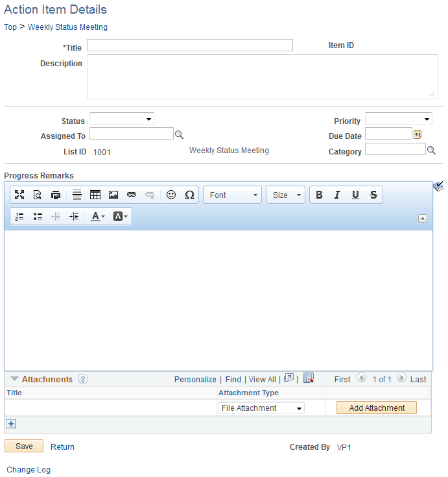The height and width of the screenshot is (477, 448).
Task: Click the Find link in Attachments
Action: click(233, 380)
